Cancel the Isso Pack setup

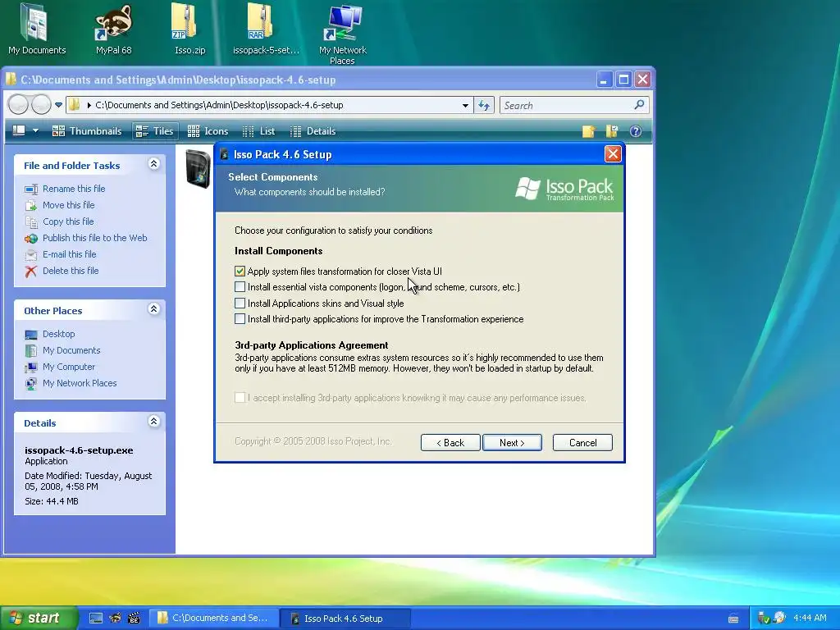(583, 442)
